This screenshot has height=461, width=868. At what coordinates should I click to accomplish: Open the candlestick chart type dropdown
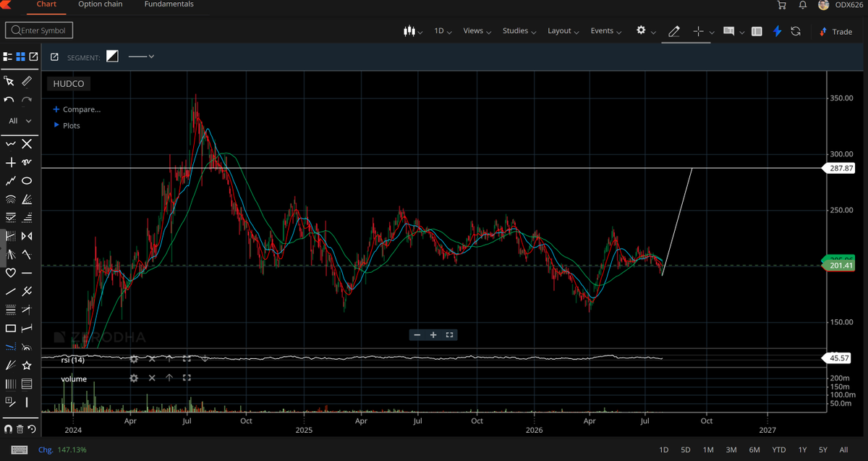coord(412,31)
